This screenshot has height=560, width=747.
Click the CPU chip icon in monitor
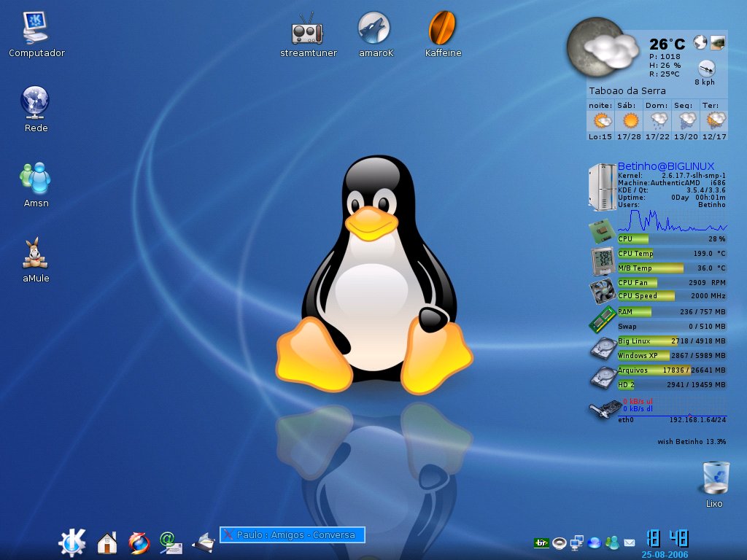coord(602,231)
